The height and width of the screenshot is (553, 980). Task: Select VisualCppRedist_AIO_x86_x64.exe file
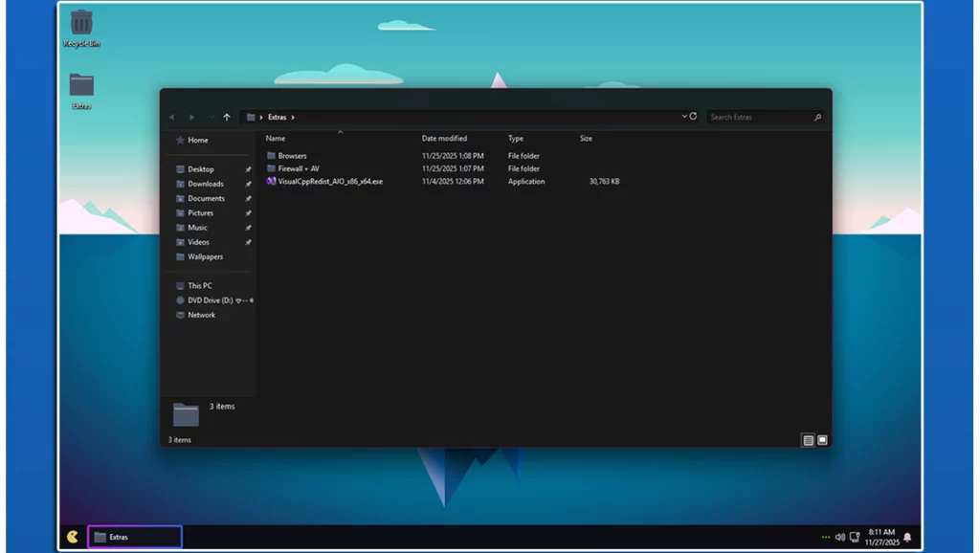[330, 181]
